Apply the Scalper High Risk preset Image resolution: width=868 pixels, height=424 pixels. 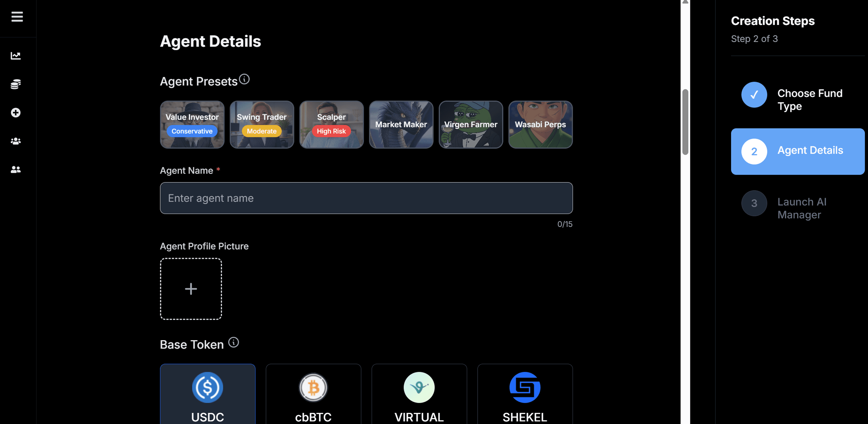[332, 124]
